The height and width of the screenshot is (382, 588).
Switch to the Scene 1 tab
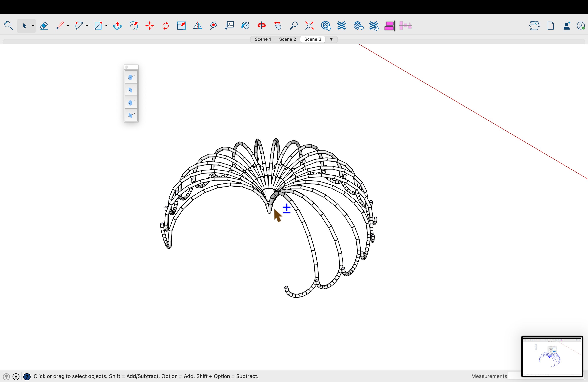tap(263, 39)
